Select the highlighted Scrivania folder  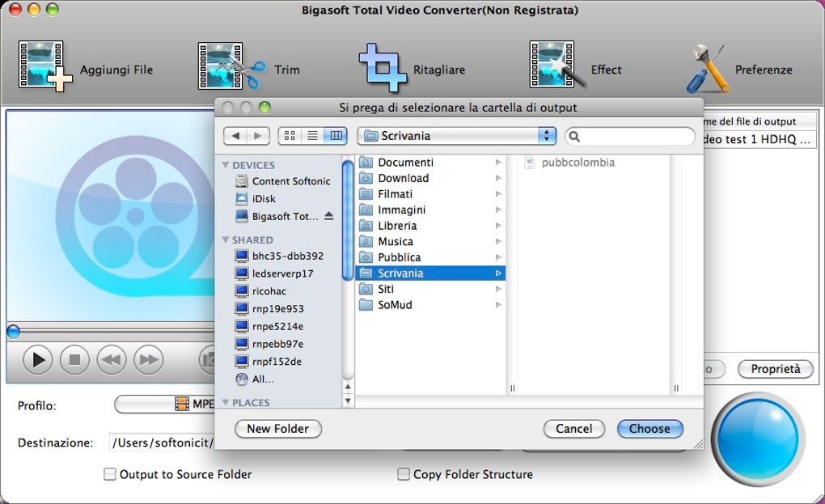(429, 273)
